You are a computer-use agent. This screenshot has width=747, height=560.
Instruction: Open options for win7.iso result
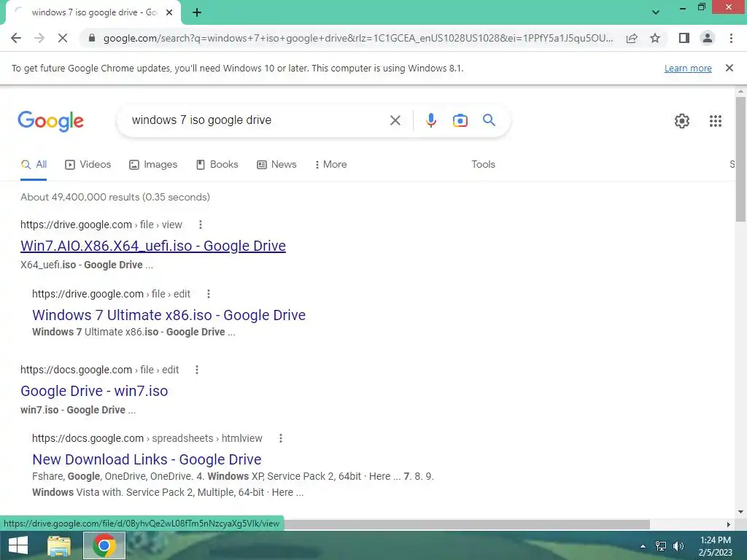pos(197,370)
